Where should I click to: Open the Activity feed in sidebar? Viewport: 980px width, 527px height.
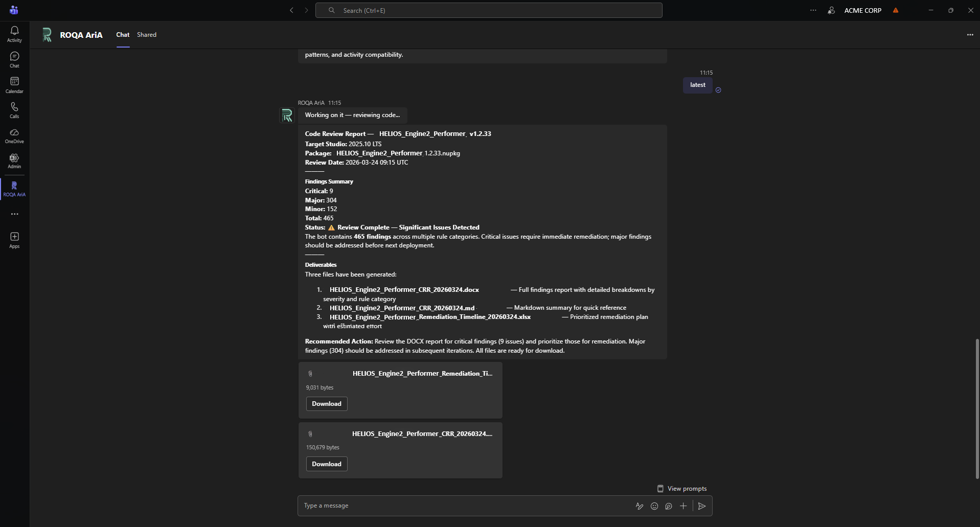click(14, 34)
